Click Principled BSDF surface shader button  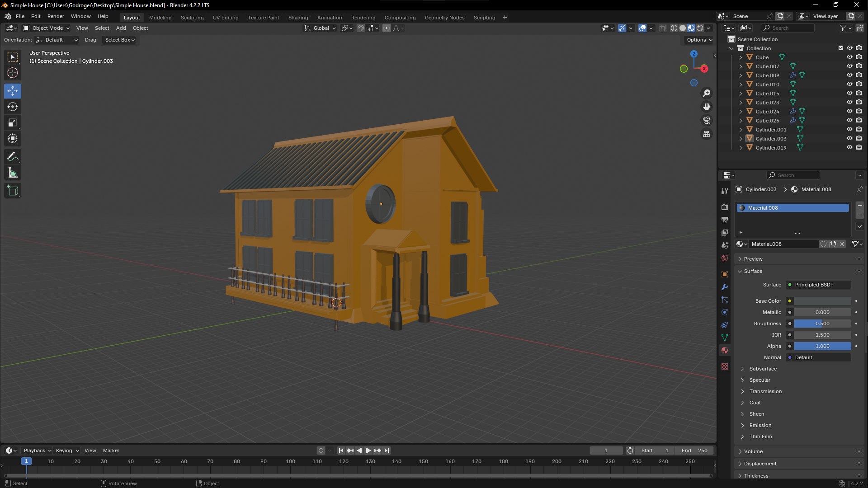(x=818, y=285)
